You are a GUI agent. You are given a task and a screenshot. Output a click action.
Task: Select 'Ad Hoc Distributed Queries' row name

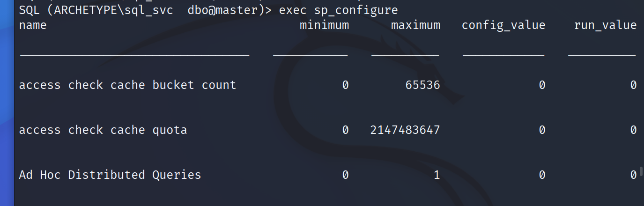click(x=110, y=175)
